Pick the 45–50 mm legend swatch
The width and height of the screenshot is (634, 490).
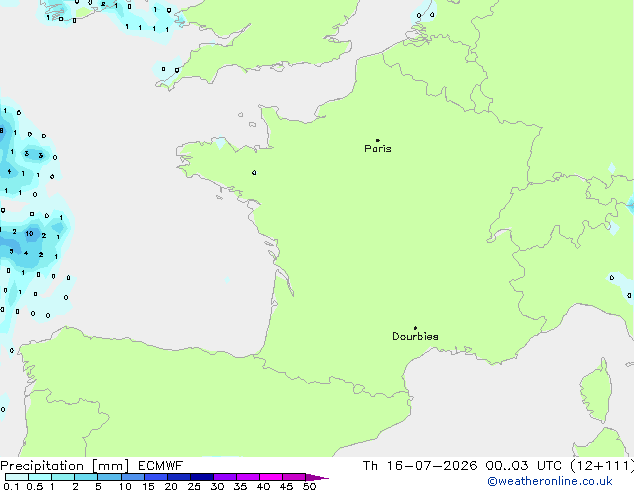click(294, 477)
